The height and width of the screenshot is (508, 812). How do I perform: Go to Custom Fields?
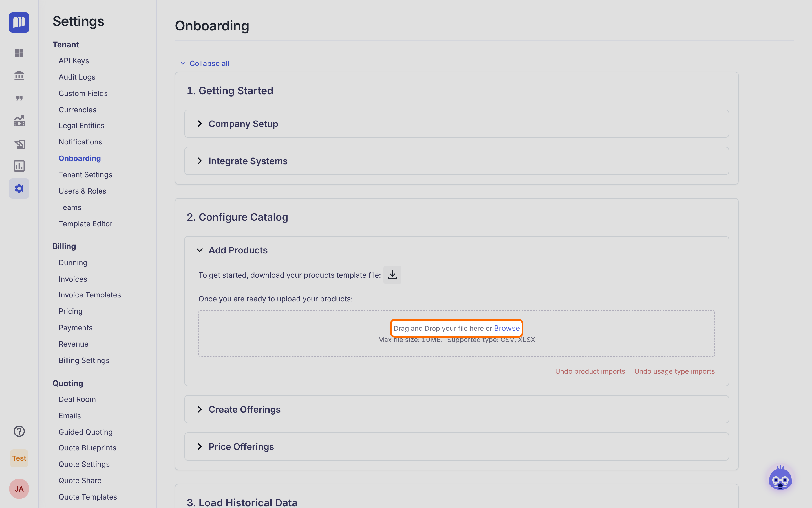(83, 93)
